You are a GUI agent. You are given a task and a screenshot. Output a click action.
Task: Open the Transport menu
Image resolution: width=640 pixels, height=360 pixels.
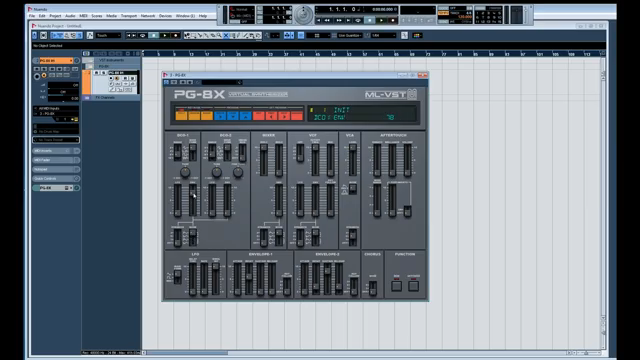pyautogui.click(x=129, y=16)
